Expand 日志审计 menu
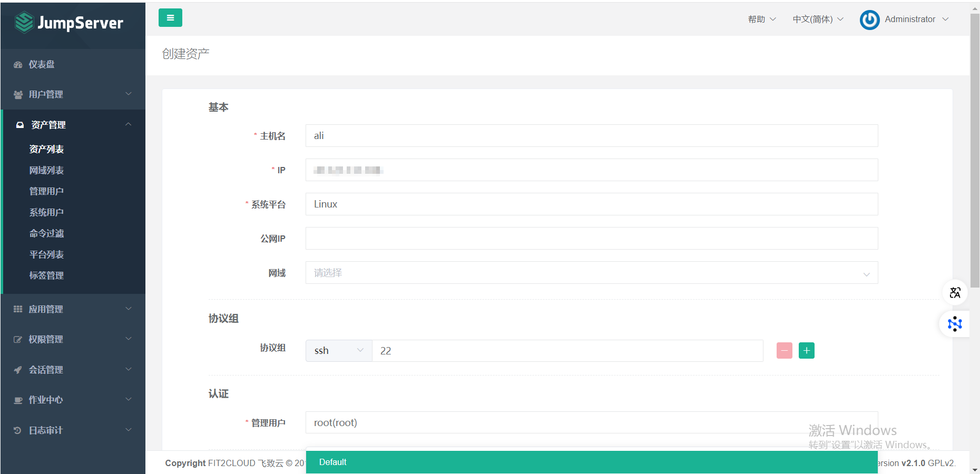980x474 pixels. pos(73,430)
